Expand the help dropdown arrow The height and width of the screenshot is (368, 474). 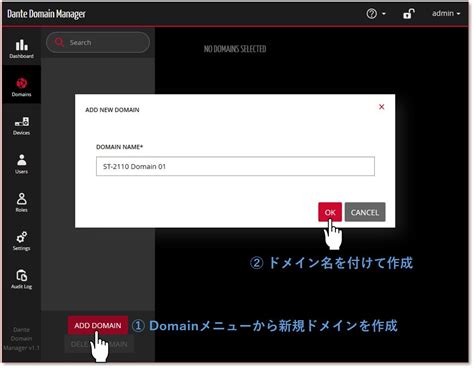click(384, 14)
